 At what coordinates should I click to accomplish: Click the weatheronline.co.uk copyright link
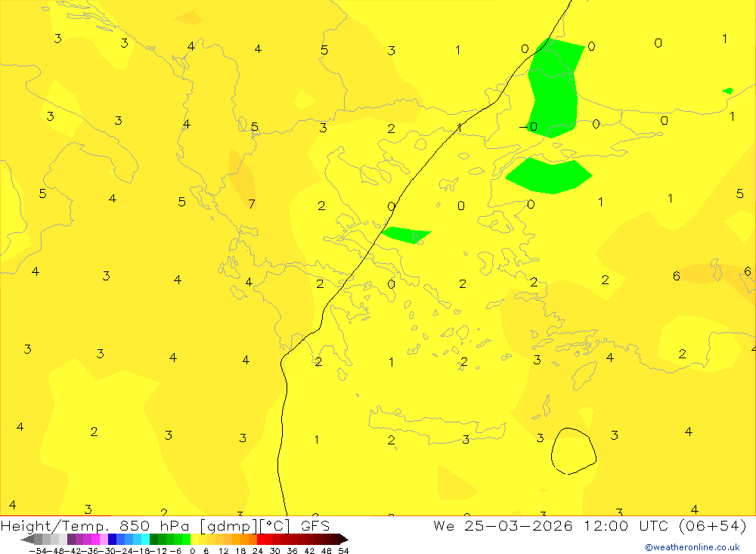pyautogui.click(x=692, y=547)
